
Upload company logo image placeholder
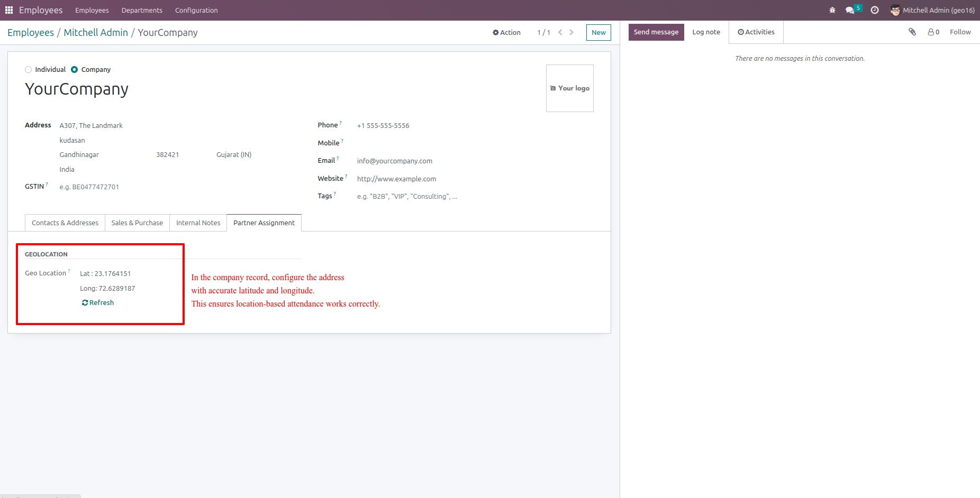pyautogui.click(x=570, y=88)
